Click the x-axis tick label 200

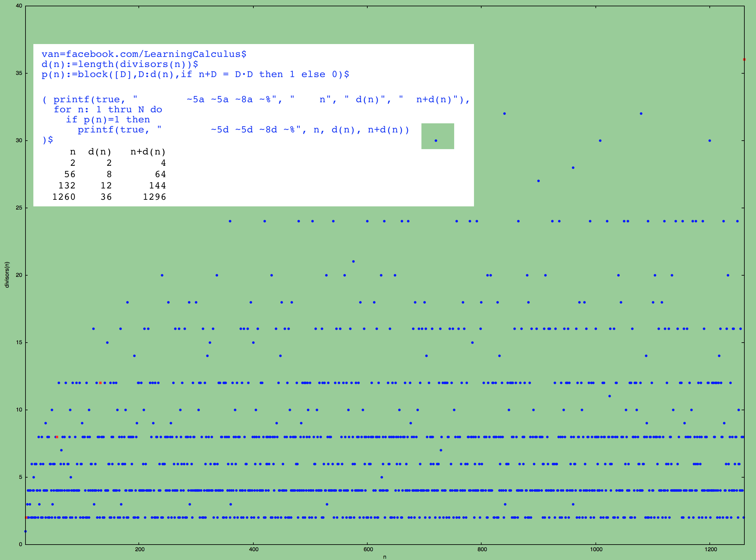139,549
